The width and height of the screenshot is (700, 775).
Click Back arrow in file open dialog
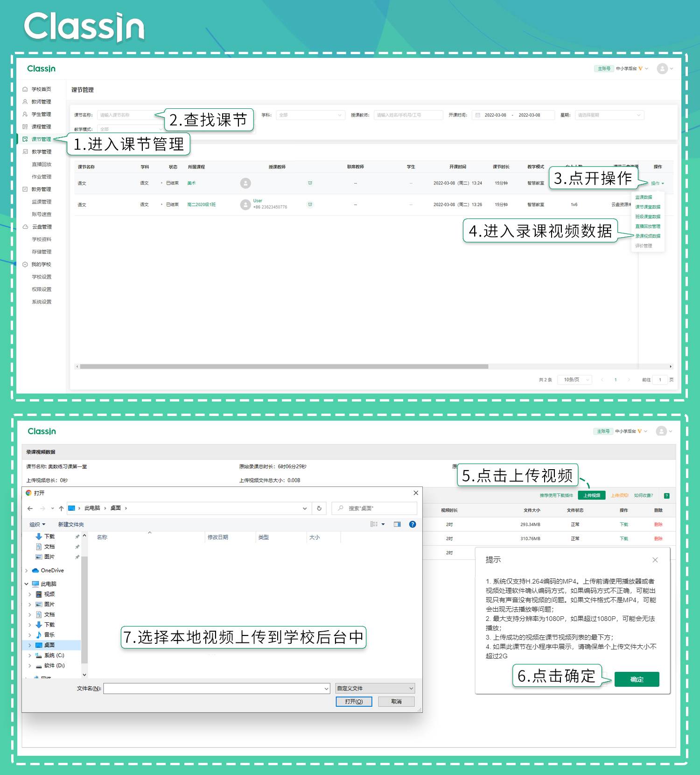click(x=30, y=508)
